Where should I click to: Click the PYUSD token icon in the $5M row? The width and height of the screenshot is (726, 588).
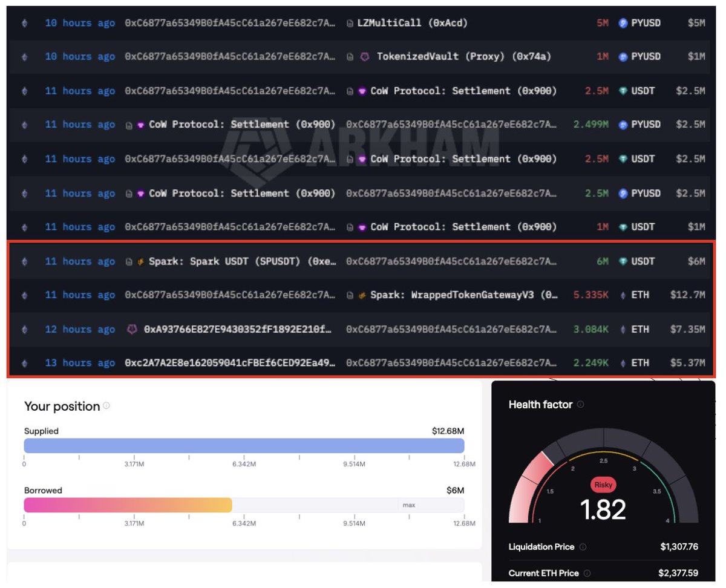[623, 23]
